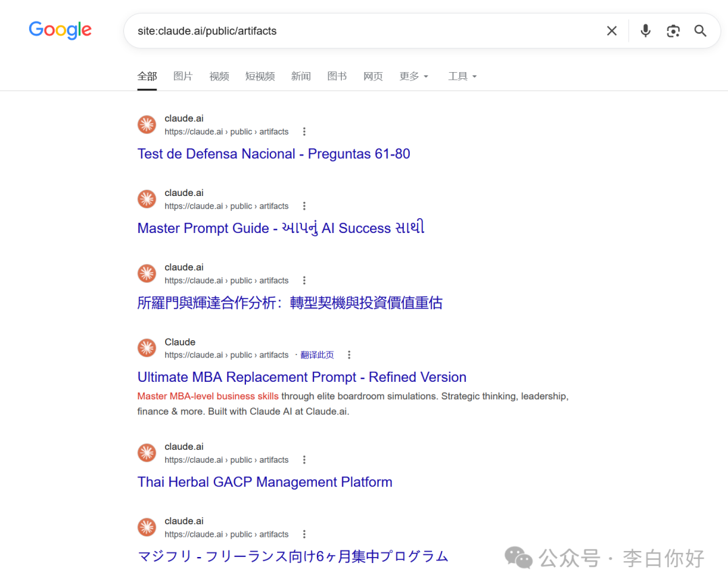Open more options for マジフリ result
Screen dimensions: 728x588
(304, 534)
